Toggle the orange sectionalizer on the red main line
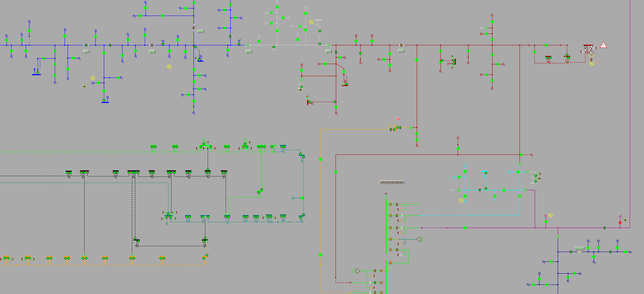Screen dimensions: 644x294 [401, 45]
